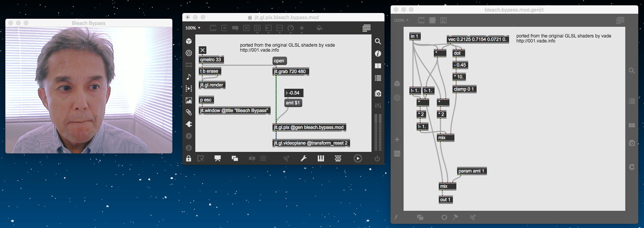Open the sequence play-bar browser in patcher sidebar
Viewport: 644px width, 228px height.
[x=189, y=88]
